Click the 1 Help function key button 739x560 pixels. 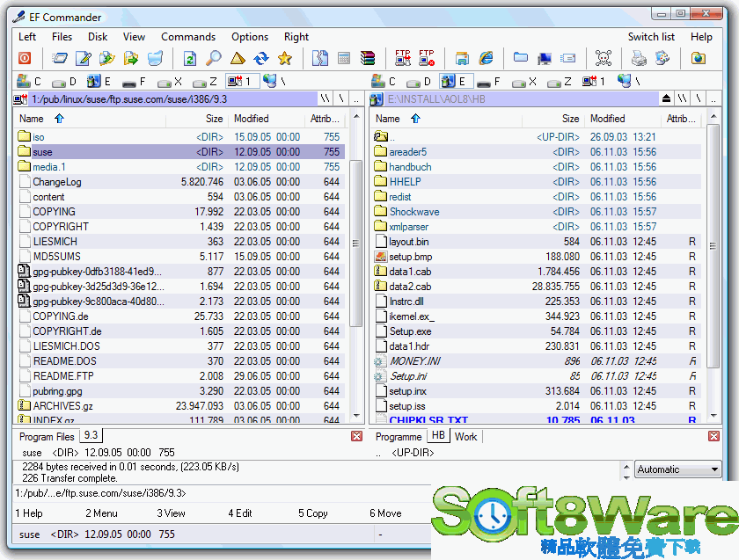(x=29, y=513)
